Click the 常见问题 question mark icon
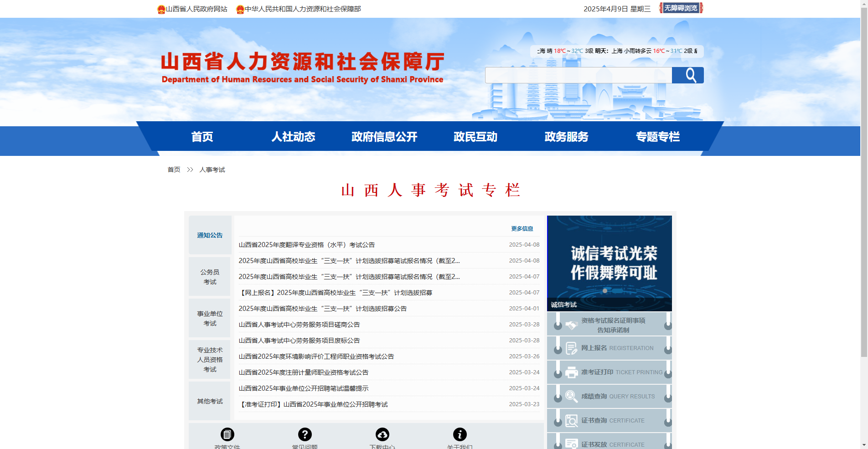The height and width of the screenshot is (449, 868). 305,434
